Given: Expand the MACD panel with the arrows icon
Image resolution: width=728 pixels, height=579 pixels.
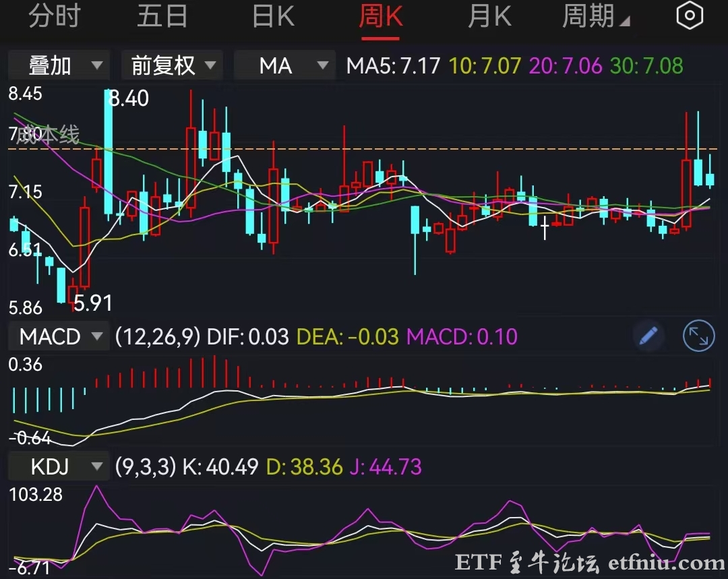Looking at the screenshot, I should tap(698, 335).
